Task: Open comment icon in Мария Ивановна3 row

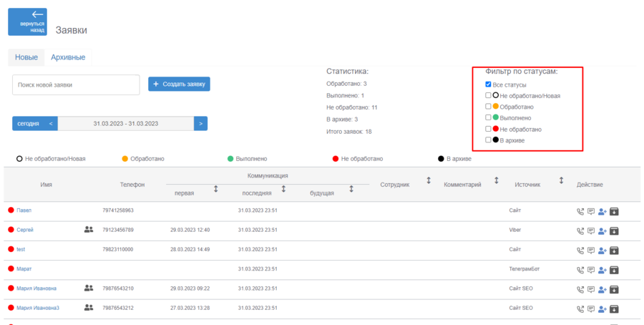Action: 591,309
